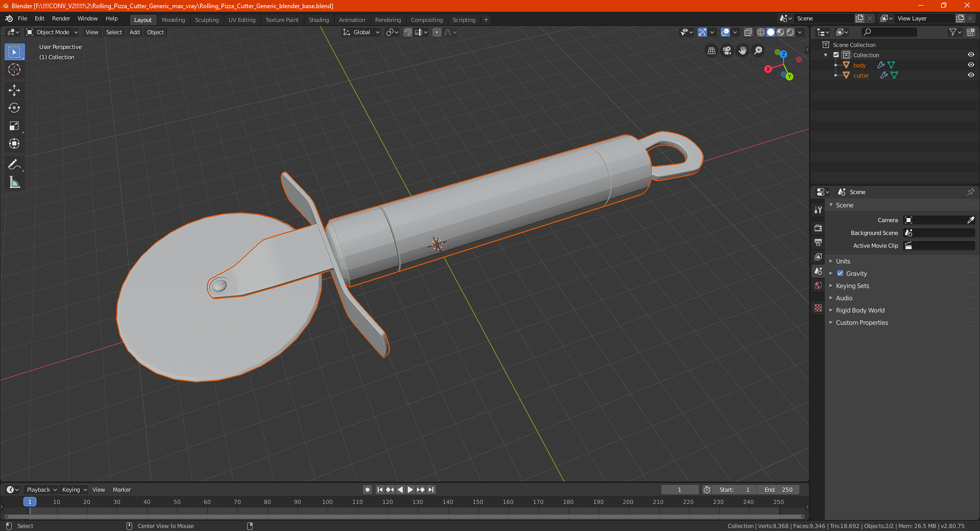The width and height of the screenshot is (980, 531).
Task: Pin the properties editor context
Action: pos(970,192)
